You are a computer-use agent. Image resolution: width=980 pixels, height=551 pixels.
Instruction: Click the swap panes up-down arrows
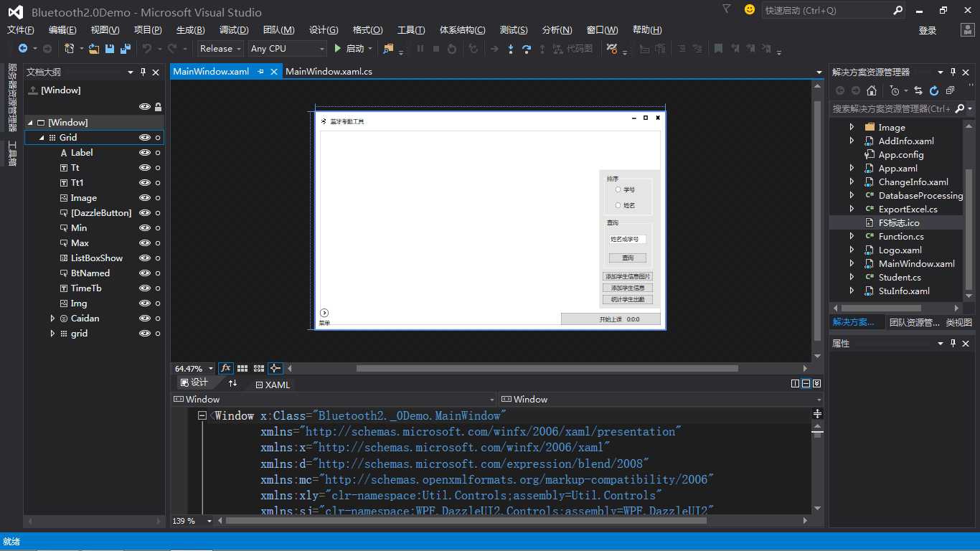point(232,383)
